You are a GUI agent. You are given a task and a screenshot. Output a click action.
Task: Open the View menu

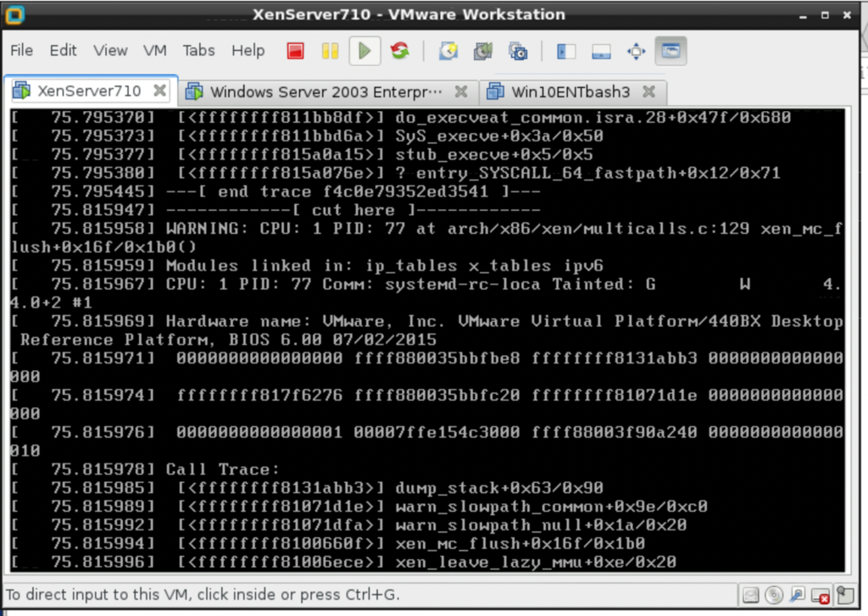tap(110, 50)
